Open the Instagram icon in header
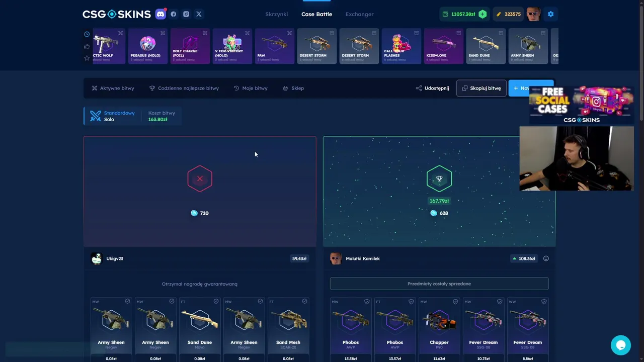644x362 pixels. [x=186, y=14]
